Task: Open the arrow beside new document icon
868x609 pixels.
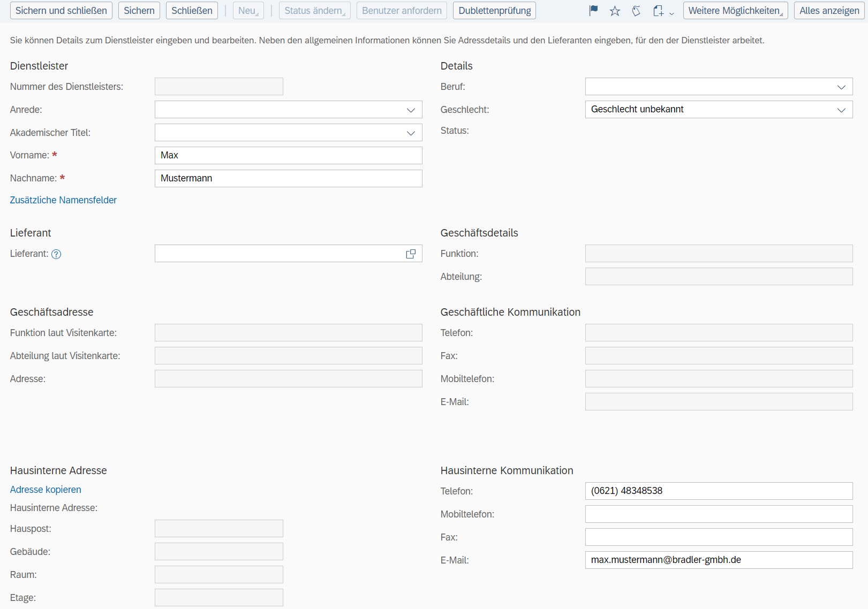Action: pyautogui.click(x=671, y=13)
